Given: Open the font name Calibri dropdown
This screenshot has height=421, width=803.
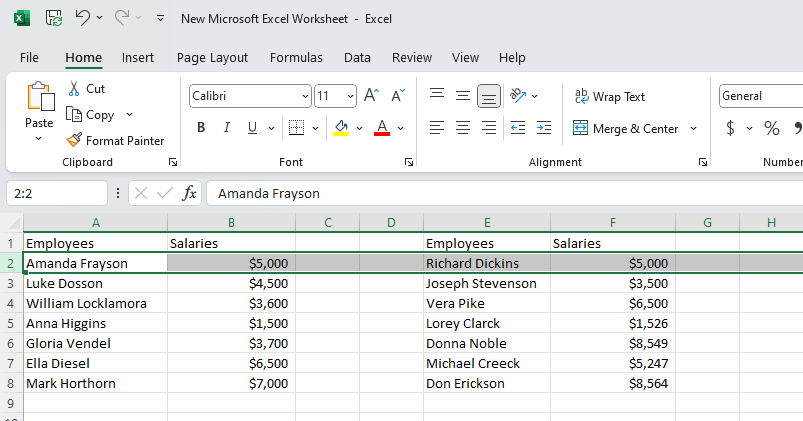Looking at the screenshot, I should (x=305, y=97).
